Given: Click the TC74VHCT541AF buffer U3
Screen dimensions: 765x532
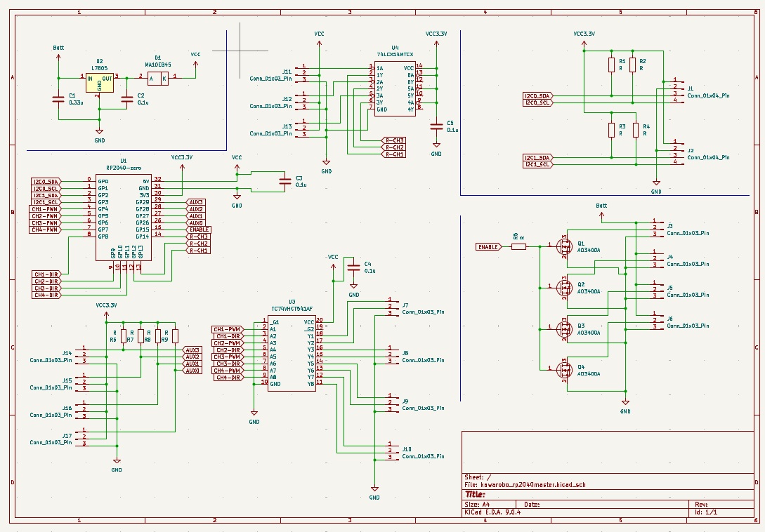Looking at the screenshot, I should [x=292, y=352].
